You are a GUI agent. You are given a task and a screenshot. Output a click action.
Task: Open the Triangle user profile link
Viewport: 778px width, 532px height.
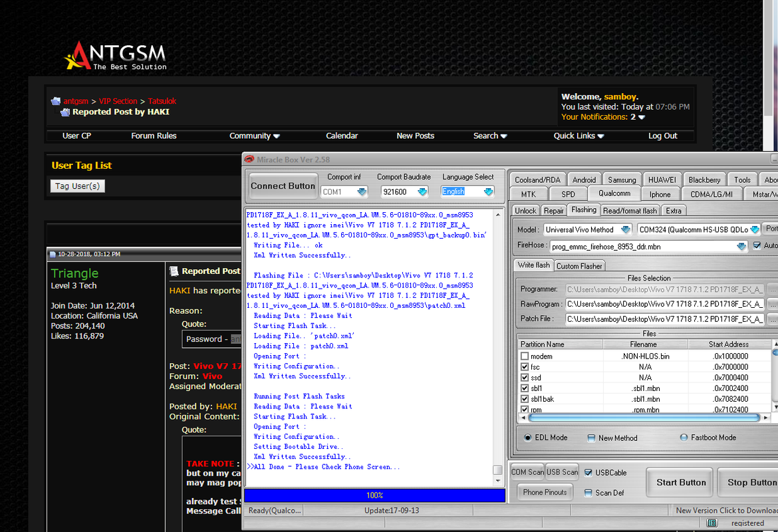coord(74,273)
